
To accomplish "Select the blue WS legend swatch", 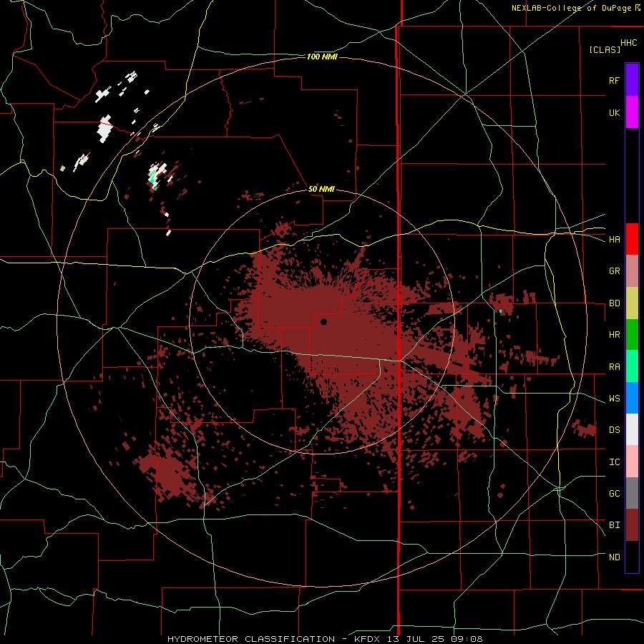I will point(632,398).
